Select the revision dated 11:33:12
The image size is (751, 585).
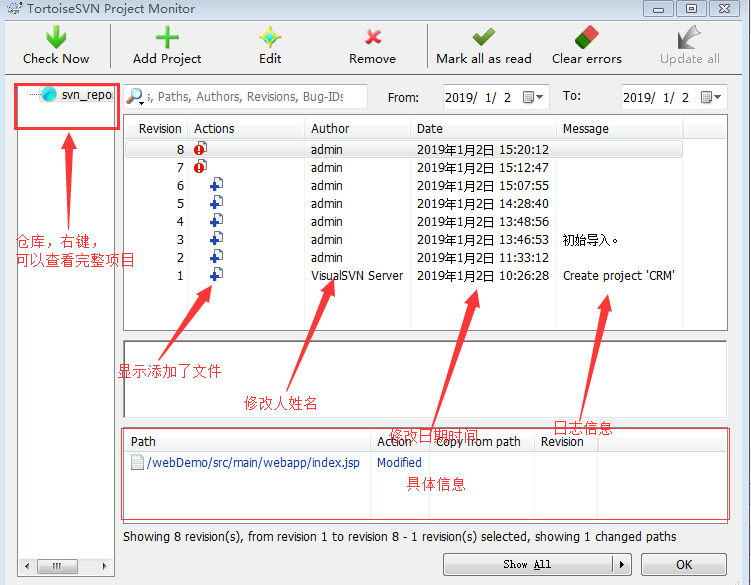point(404,257)
